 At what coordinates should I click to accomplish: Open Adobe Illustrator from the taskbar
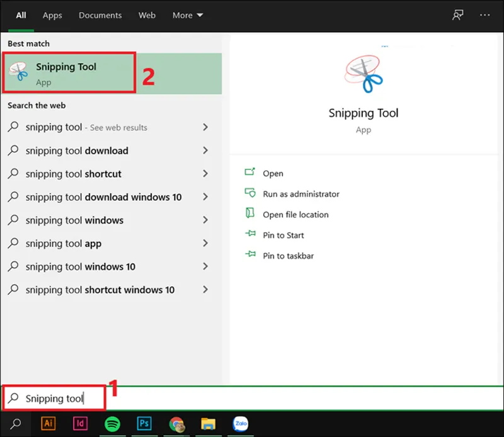pyautogui.click(x=49, y=424)
